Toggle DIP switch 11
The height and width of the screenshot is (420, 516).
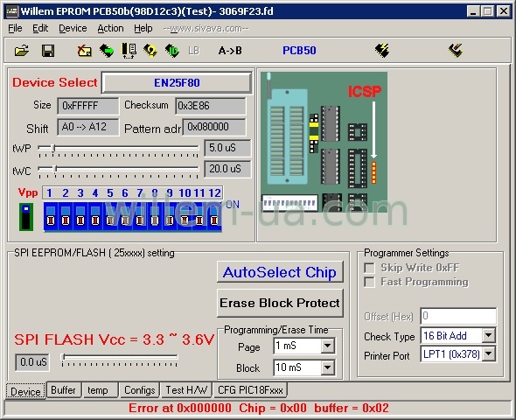pos(199,216)
